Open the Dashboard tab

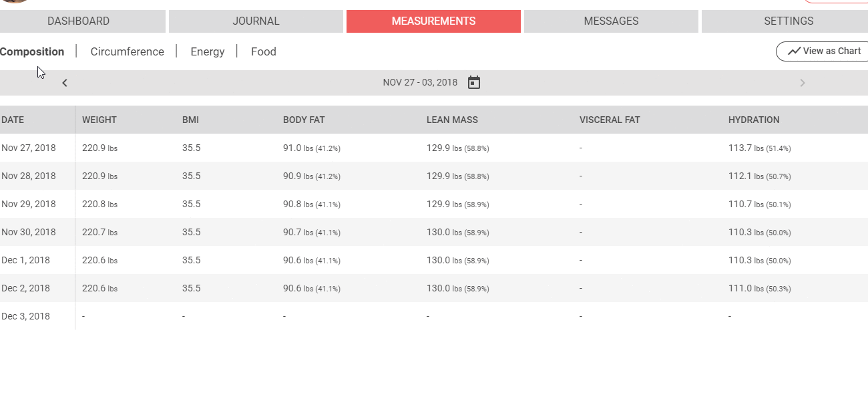(x=79, y=21)
